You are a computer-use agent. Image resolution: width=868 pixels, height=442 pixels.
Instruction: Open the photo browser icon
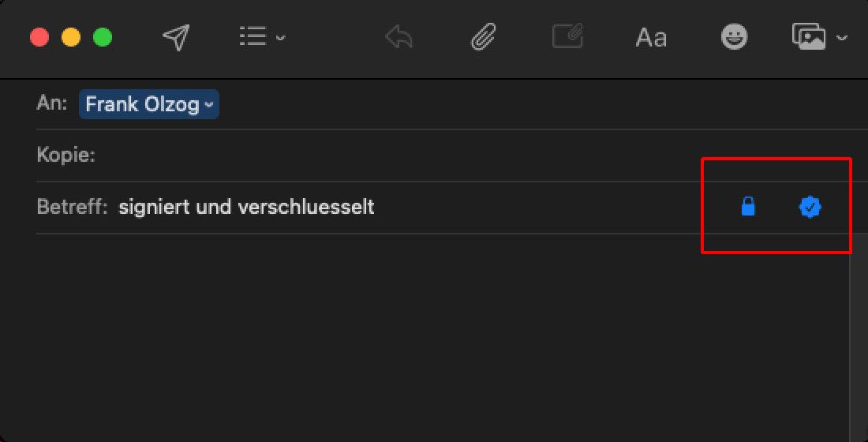(x=809, y=36)
